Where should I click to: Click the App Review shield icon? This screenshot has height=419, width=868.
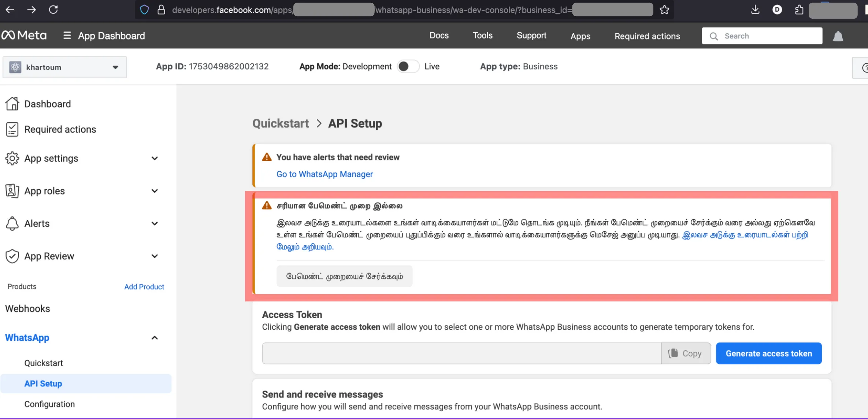pyautogui.click(x=12, y=256)
